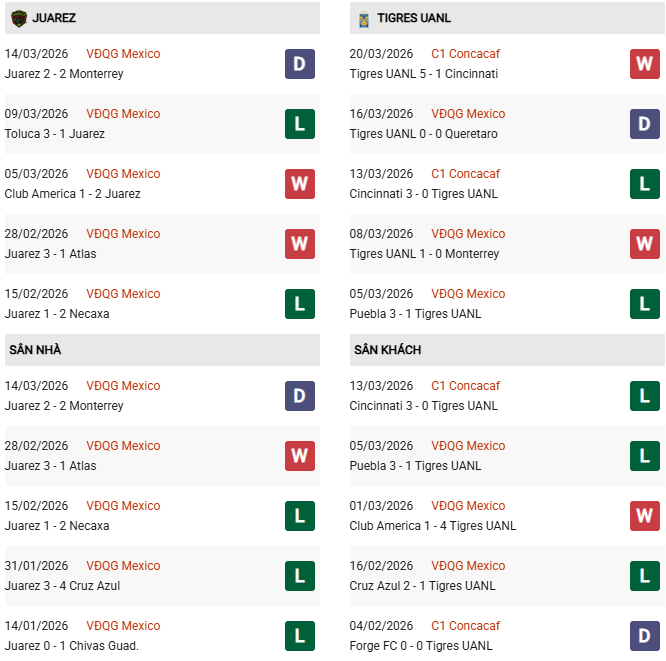
Task: Click the loss badge for Cruz Azul 2-1 Tigres
Action: pyautogui.click(x=645, y=576)
